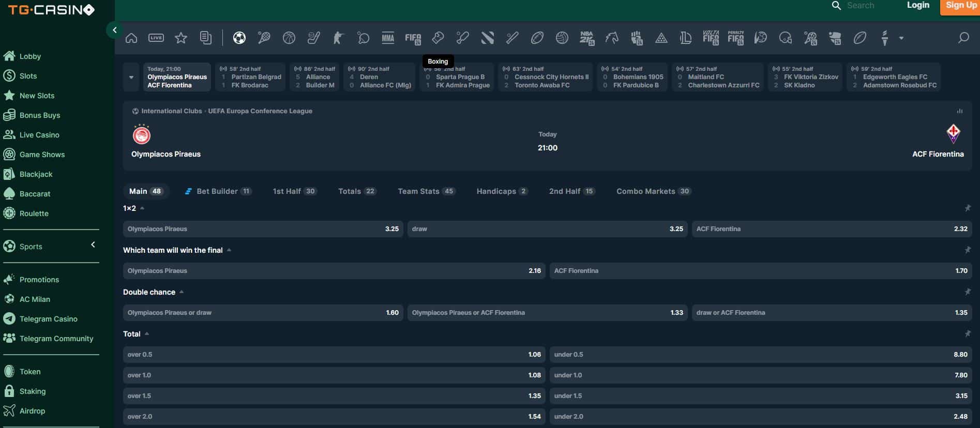Open Live Casino in the sidebar
Viewport: 980px width, 428px height.
[39, 135]
